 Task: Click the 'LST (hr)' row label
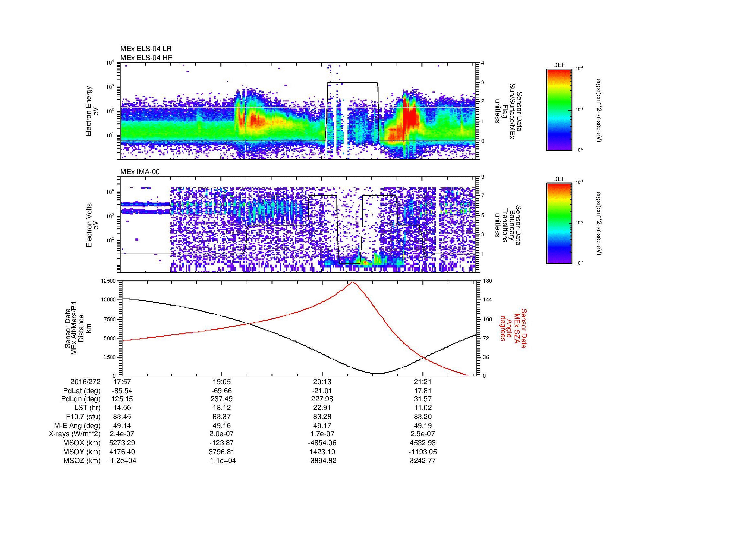(x=87, y=408)
